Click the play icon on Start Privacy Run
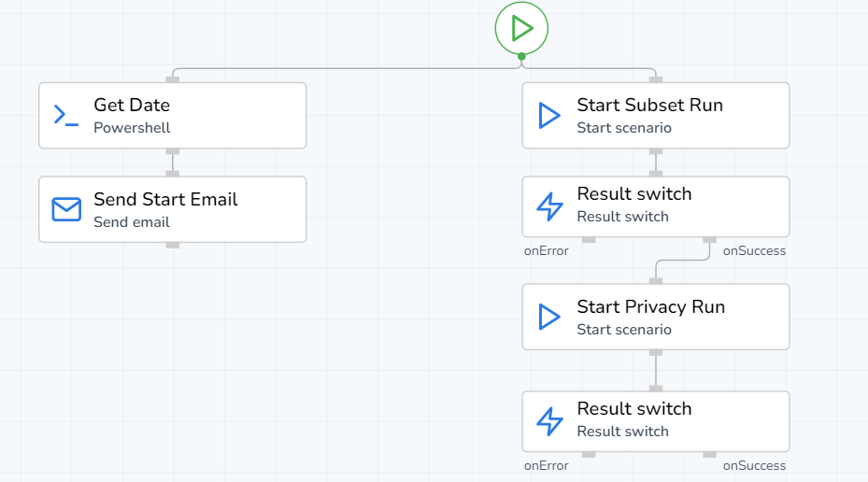 (x=549, y=317)
